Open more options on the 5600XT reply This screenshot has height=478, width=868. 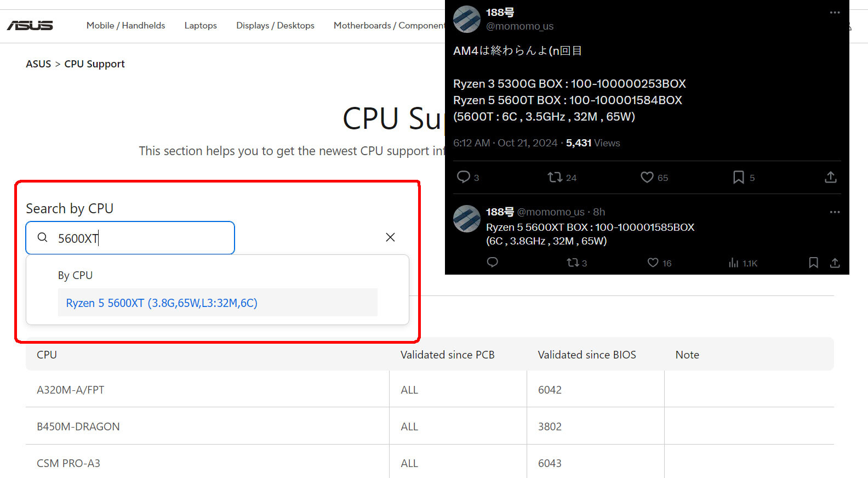[835, 212]
